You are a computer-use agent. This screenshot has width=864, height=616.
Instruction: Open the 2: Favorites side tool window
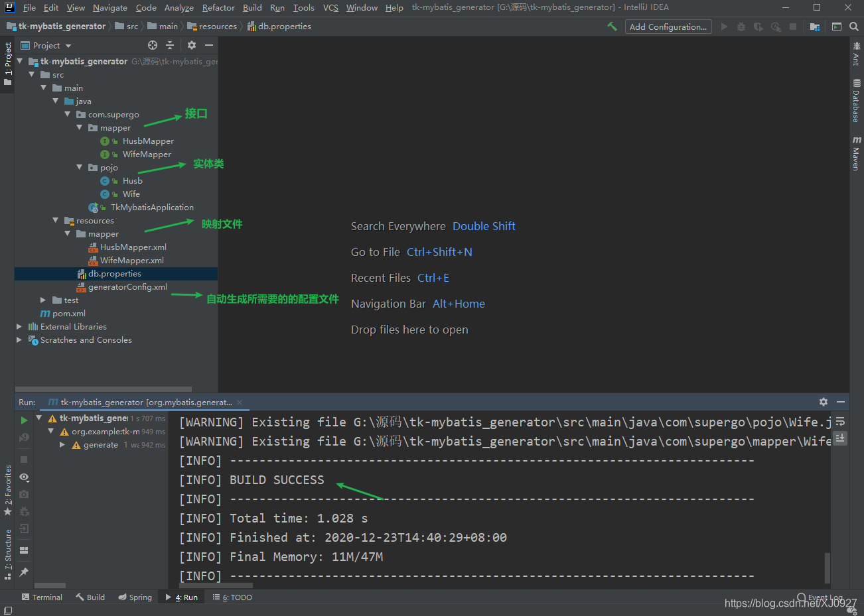7,491
